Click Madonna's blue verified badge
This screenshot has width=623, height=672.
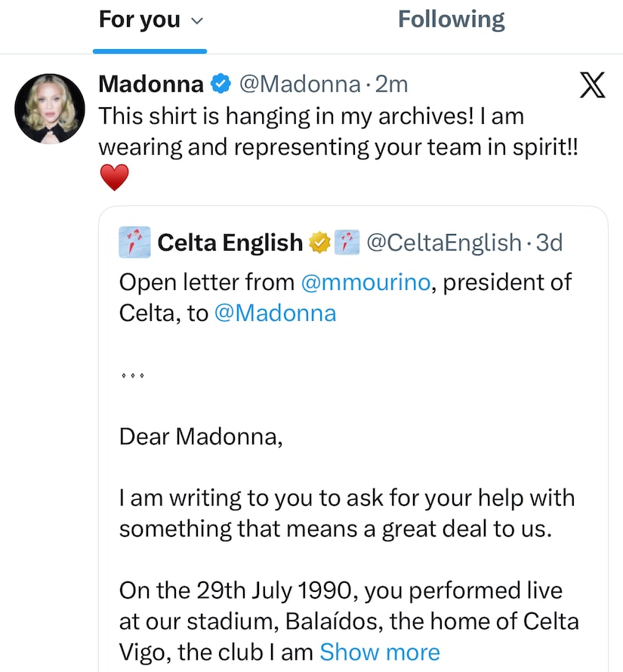(x=220, y=85)
